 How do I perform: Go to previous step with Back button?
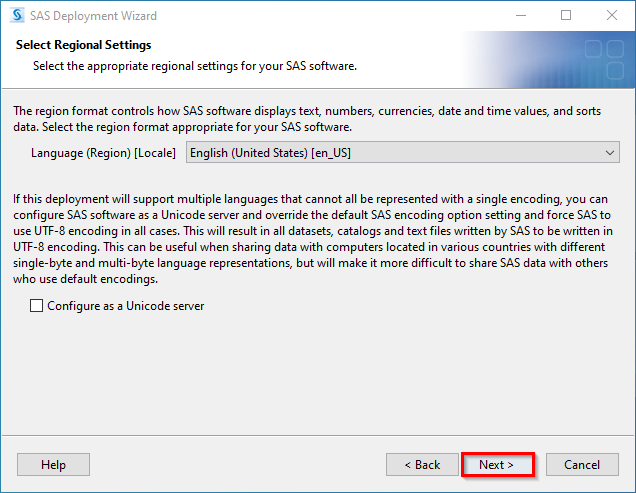[x=422, y=465]
